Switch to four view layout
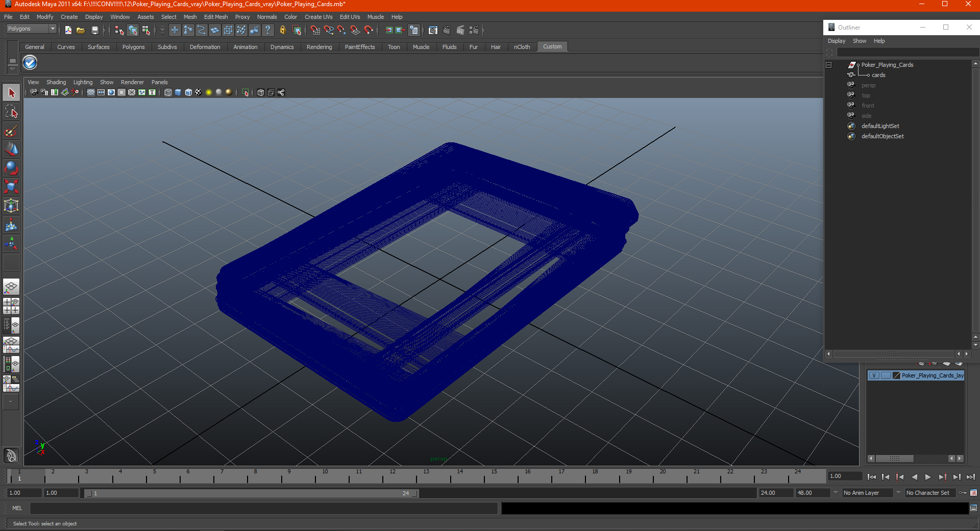This screenshot has height=531, width=980. 11,306
